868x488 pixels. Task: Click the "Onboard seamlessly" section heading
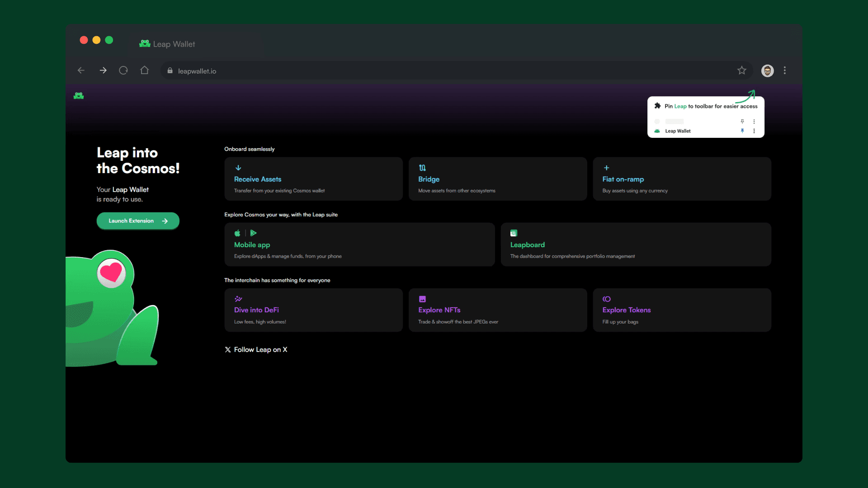coord(250,149)
